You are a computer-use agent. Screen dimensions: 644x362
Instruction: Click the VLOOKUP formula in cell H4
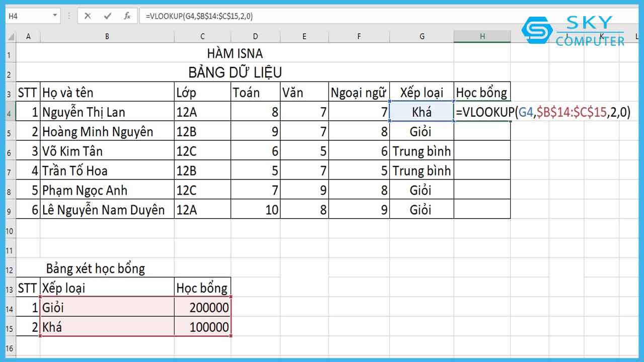click(x=542, y=112)
